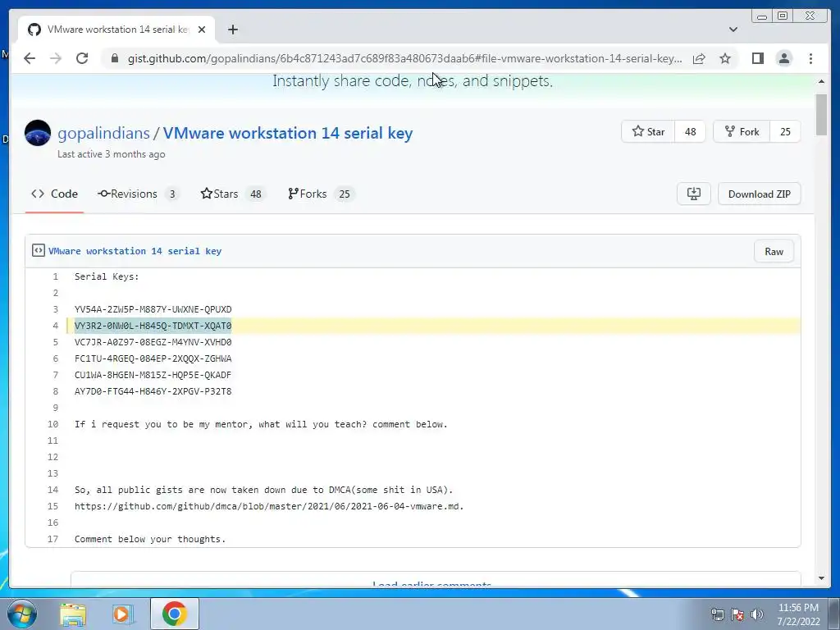840x630 pixels.
Task: Click the Action Center flag tray icon
Action: click(737, 614)
